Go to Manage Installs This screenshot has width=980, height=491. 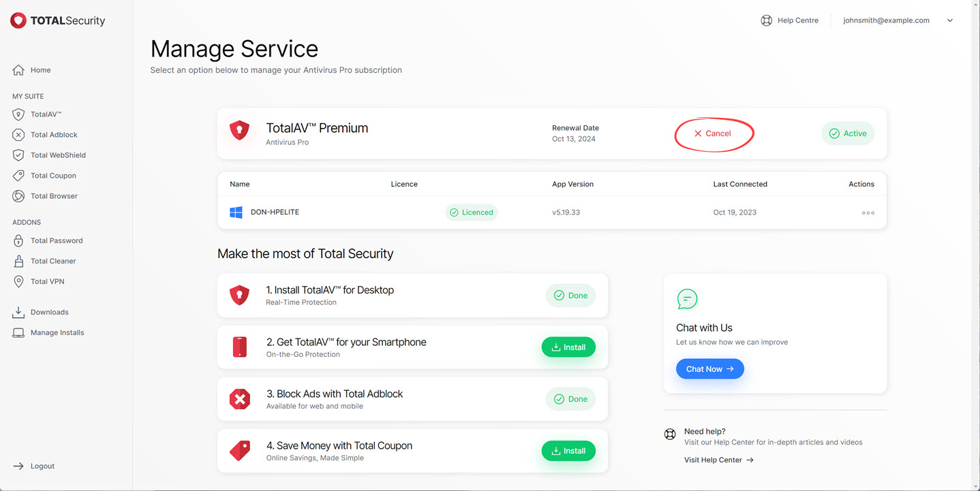tap(57, 332)
